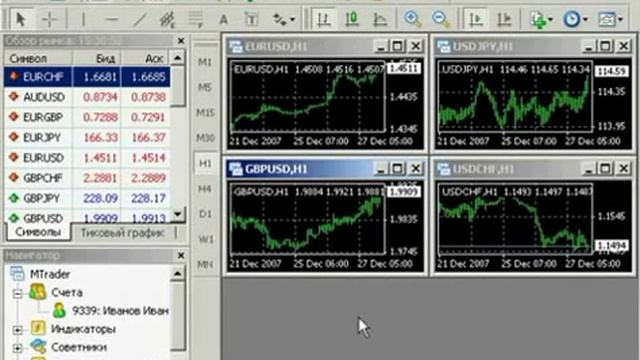Set timeframe to M1

[x=205, y=62]
